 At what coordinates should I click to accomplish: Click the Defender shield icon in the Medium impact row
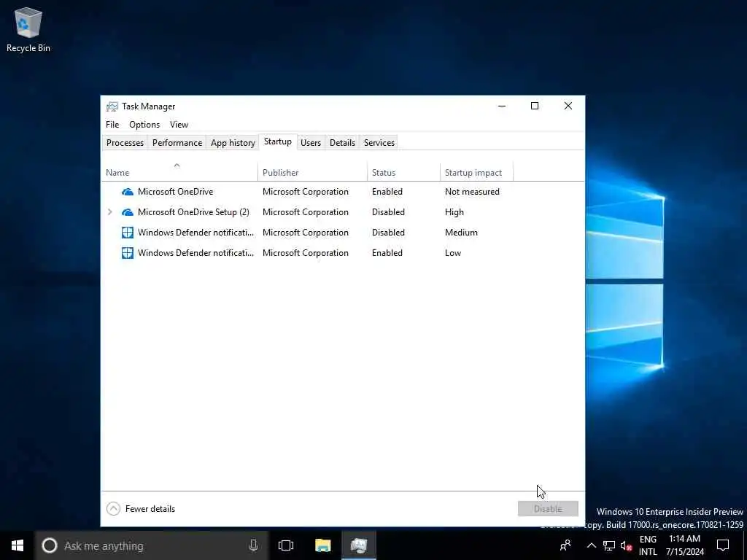127,233
